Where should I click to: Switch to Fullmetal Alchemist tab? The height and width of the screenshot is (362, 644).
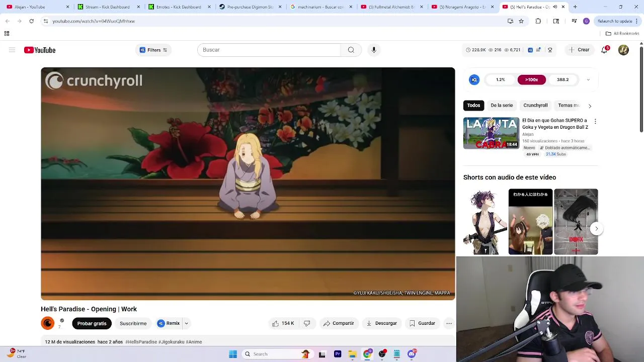coord(391,7)
